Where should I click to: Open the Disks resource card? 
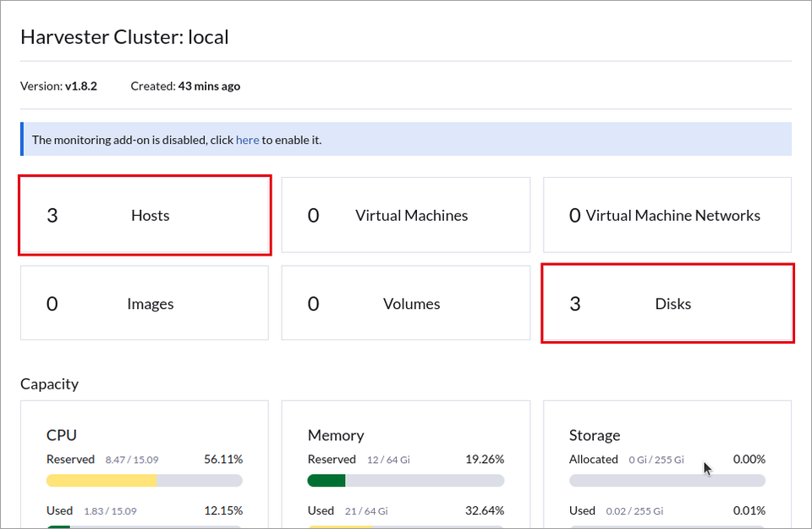pos(667,303)
